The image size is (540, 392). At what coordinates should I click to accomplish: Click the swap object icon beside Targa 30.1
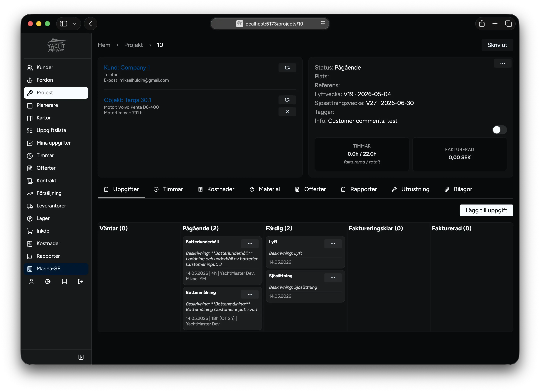coord(287,100)
